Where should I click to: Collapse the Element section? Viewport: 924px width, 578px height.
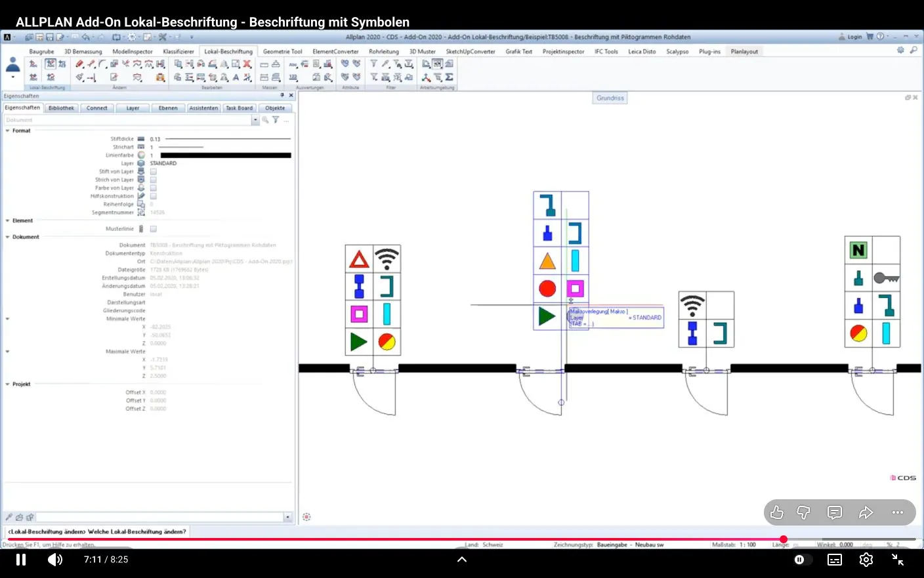[x=8, y=220]
